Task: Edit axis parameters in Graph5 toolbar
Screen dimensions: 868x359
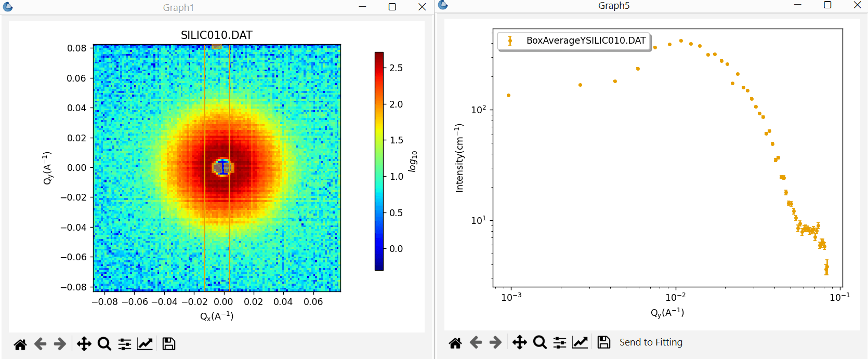Action: (580, 342)
